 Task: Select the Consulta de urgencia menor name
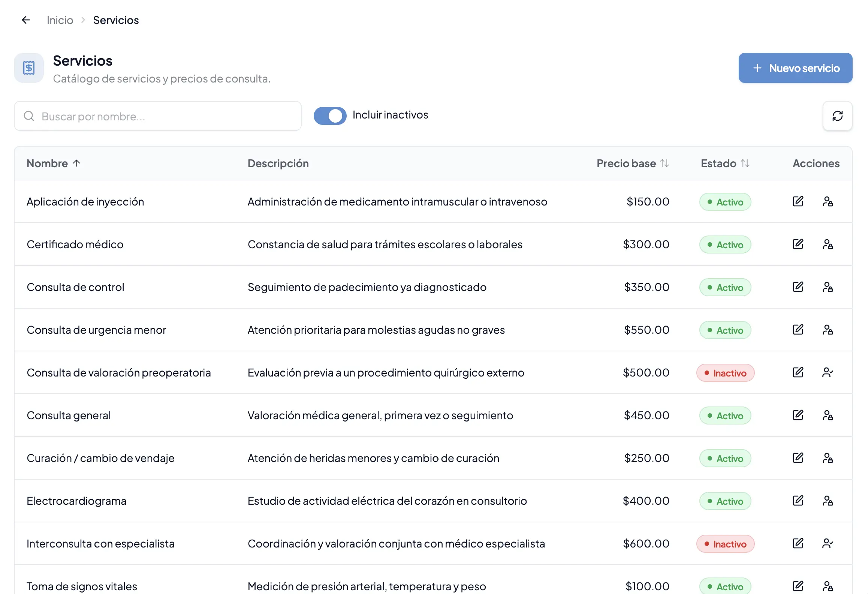point(96,330)
